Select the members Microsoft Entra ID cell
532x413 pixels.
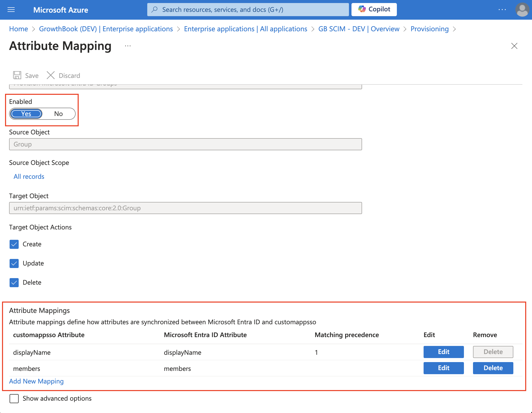177,369
